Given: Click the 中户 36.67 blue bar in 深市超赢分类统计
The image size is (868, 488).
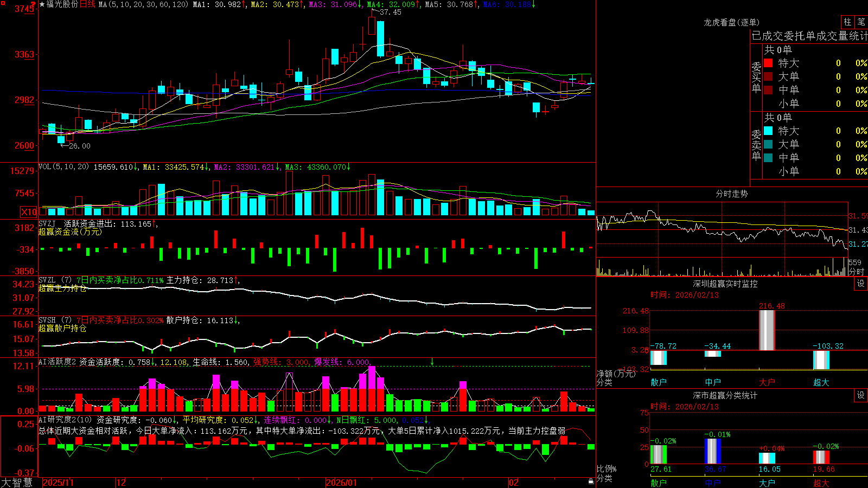Looking at the screenshot, I should point(712,451).
